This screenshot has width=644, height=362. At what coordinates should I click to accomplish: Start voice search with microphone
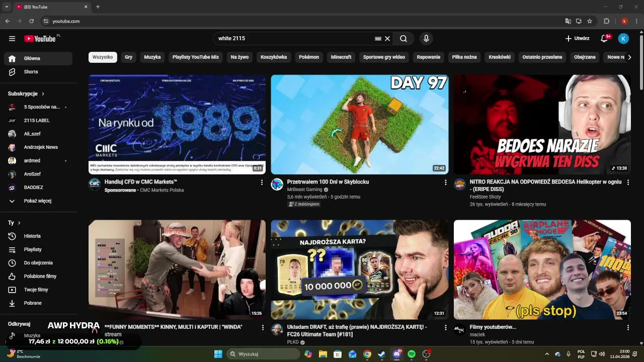click(426, 39)
